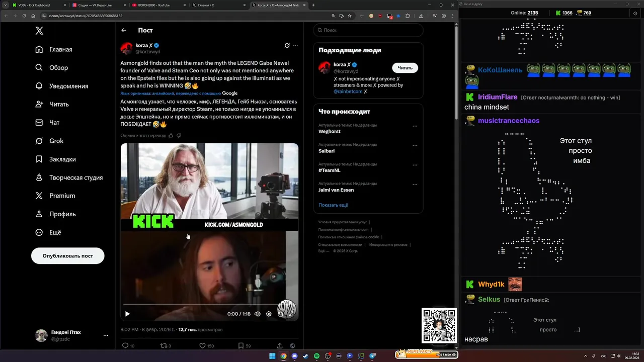Go back using the post arrow

pos(124,30)
